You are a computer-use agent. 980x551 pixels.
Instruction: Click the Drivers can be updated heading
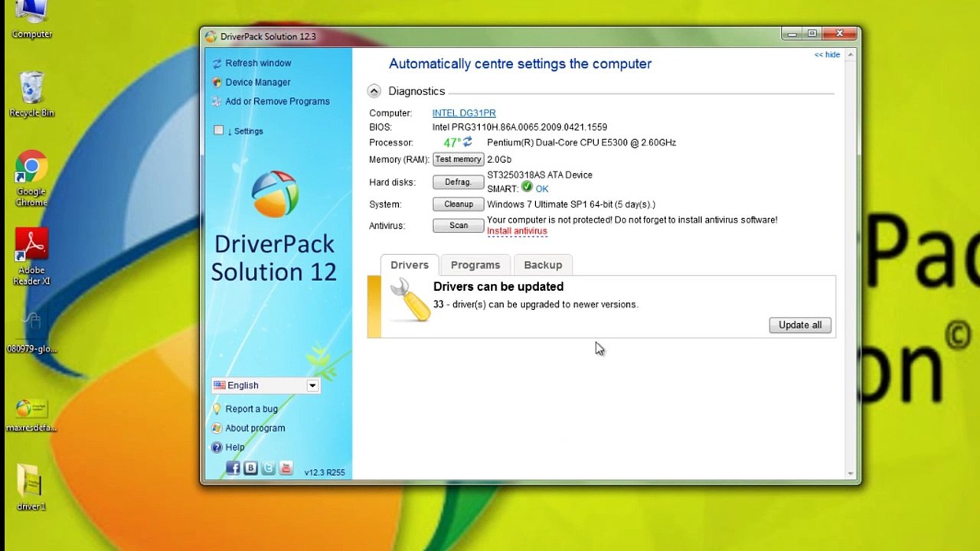point(498,286)
